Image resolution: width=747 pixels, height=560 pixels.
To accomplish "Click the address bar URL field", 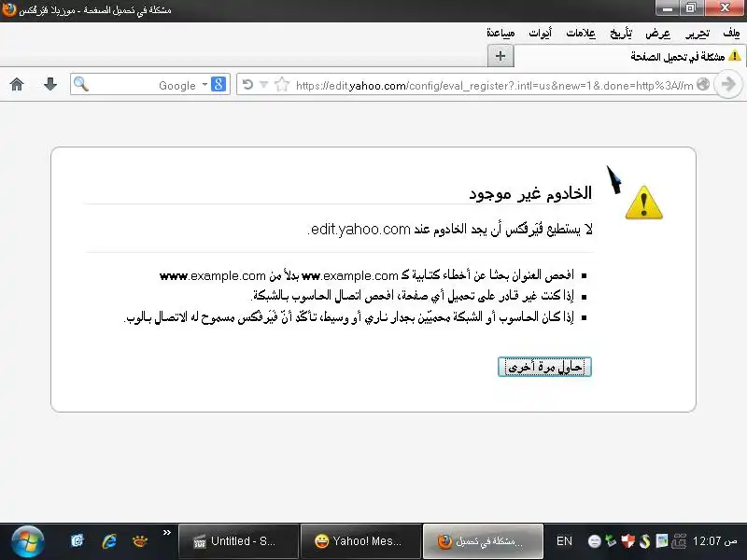I will pyautogui.click(x=494, y=86).
